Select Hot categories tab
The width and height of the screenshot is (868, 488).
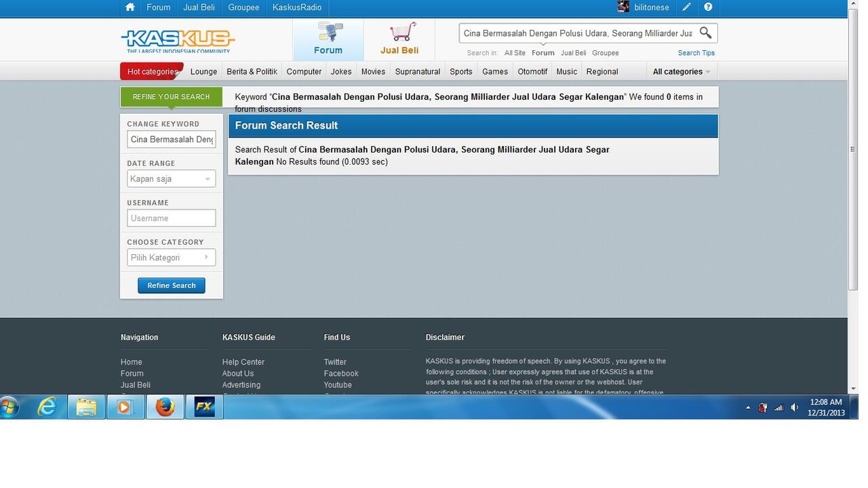click(x=152, y=72)
